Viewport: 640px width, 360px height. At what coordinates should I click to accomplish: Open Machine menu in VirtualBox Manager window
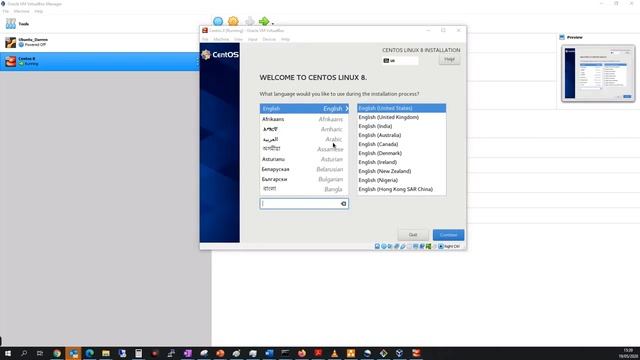[22, 11]
